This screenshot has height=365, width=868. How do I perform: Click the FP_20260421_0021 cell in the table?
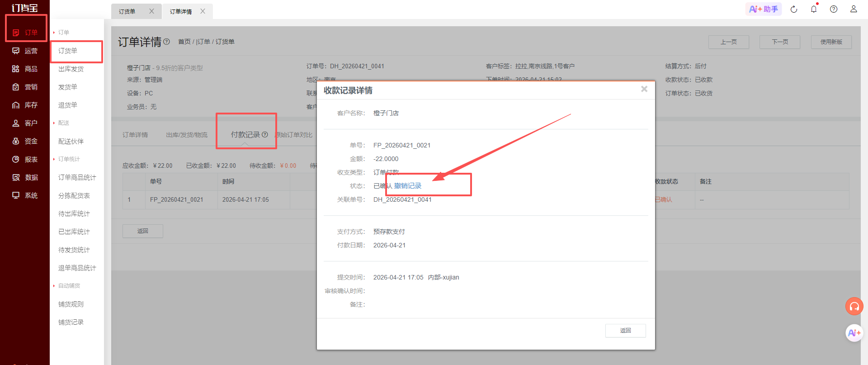pyautogui.click(x=177, y=199)
